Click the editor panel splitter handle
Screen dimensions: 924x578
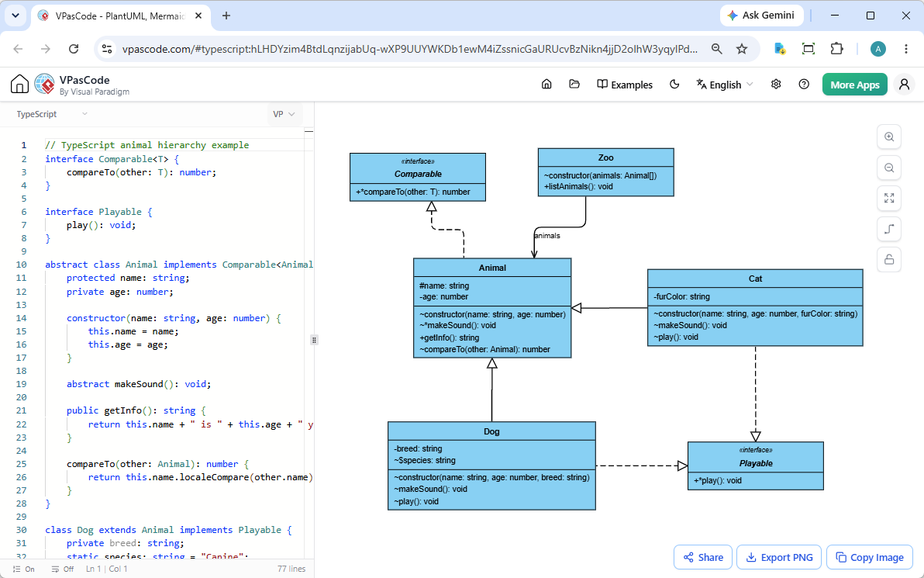point(314,340)
